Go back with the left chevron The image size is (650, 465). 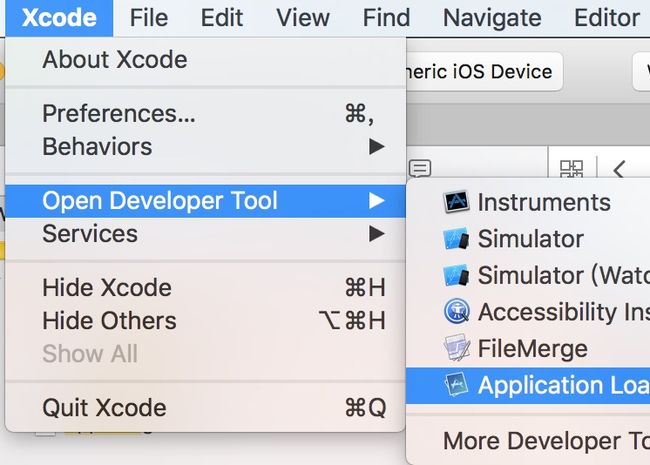(x=619, y=170)
